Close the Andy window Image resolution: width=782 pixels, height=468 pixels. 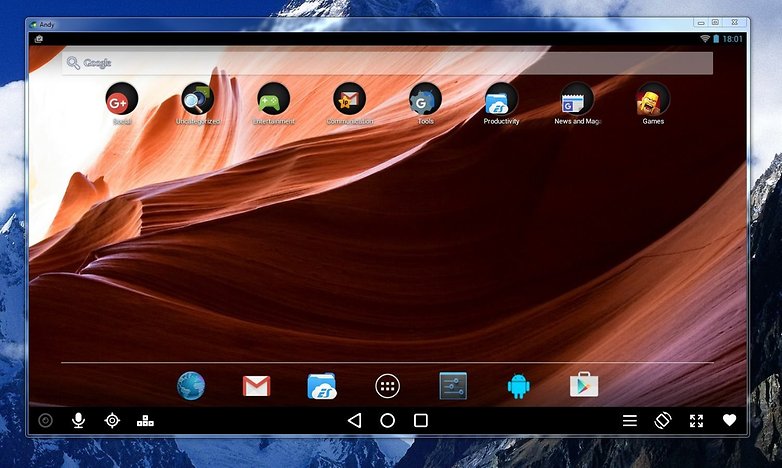[735, 22]
